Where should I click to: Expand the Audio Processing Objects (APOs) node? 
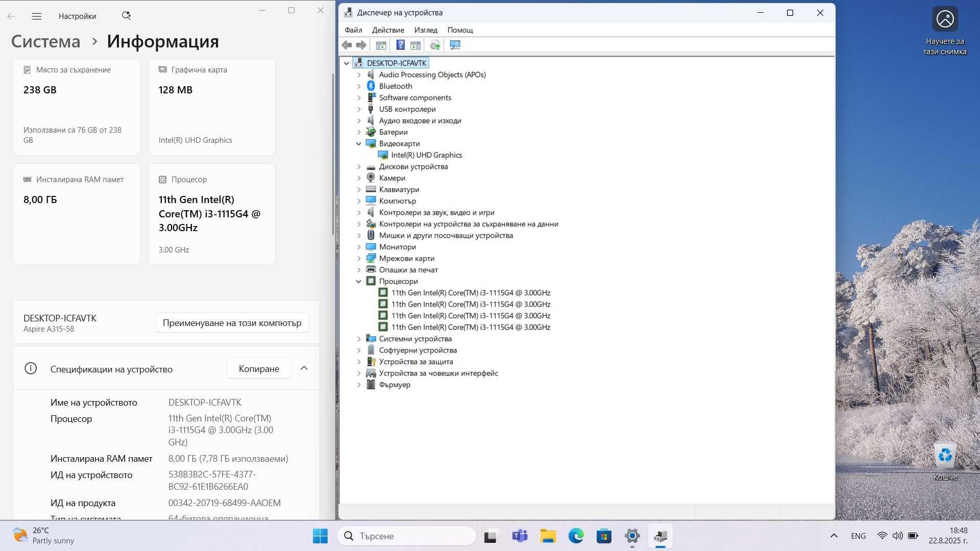[359, 75]
